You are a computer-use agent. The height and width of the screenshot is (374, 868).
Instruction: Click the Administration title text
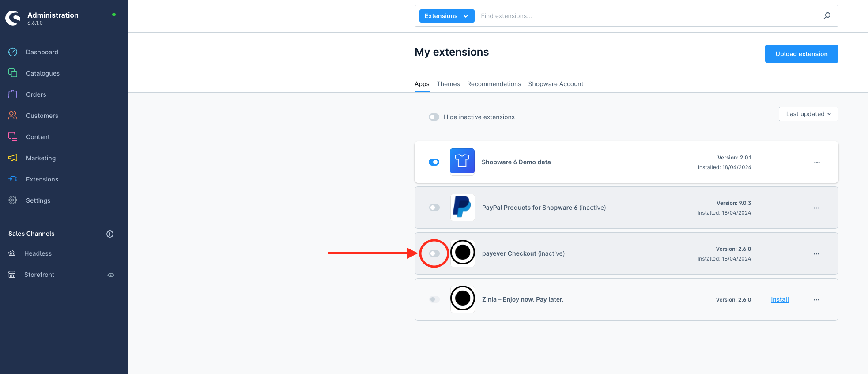tap(53, 15)
